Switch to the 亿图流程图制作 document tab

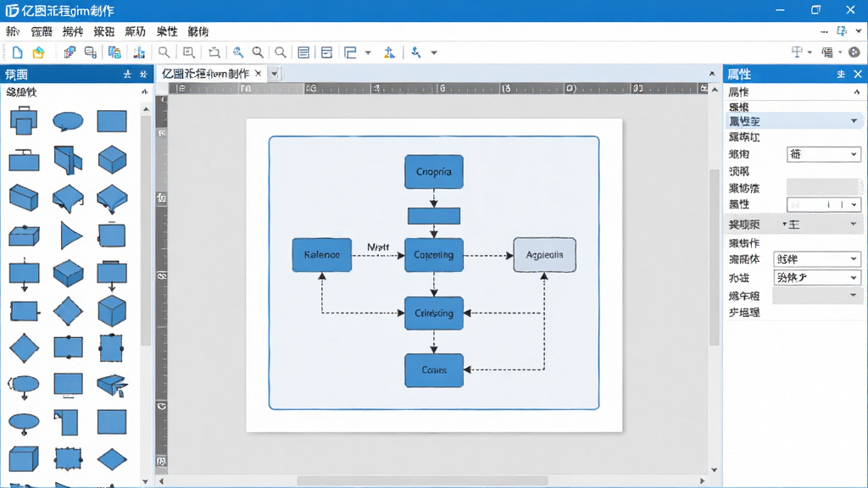pyautogui.click(x=205, y=74)
